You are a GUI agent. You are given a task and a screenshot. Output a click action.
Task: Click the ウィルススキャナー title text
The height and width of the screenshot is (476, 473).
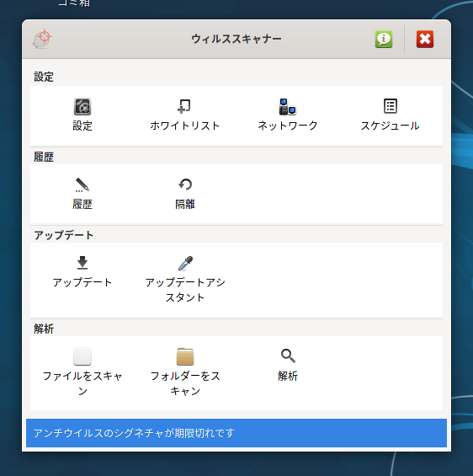click(x=236, y=39)
